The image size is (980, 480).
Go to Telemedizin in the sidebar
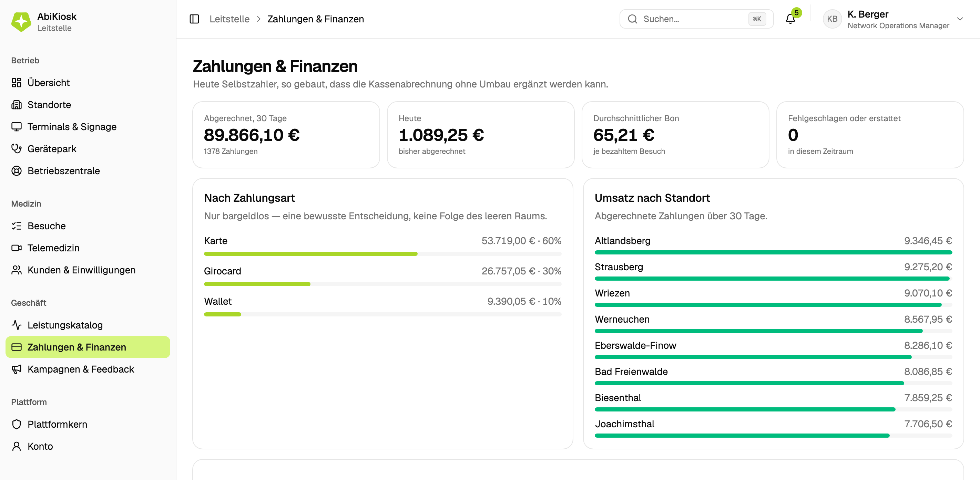pos(88,248)
